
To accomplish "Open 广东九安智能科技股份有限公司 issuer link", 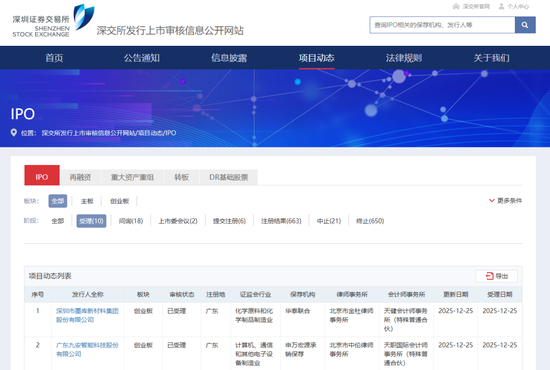I will pos(87,350).
